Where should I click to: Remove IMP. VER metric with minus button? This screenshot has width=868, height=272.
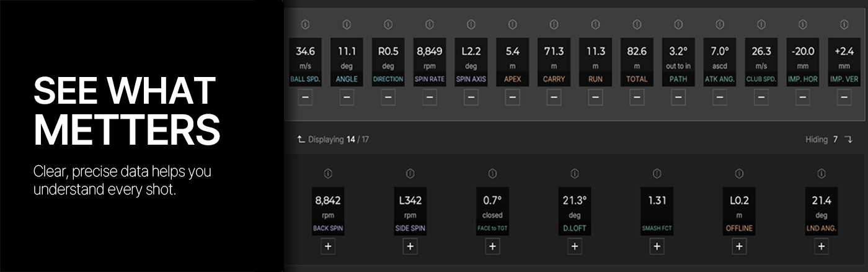(844, 97)
